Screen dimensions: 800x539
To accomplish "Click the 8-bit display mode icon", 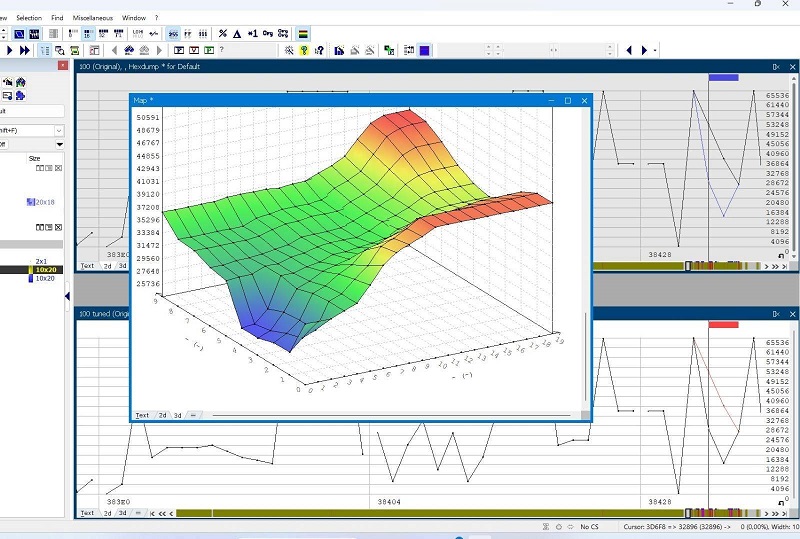I will (x=73, y=34).
